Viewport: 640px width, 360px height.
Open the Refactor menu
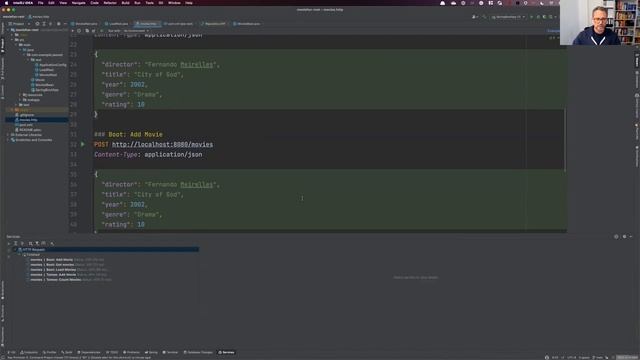click(110, 3)
